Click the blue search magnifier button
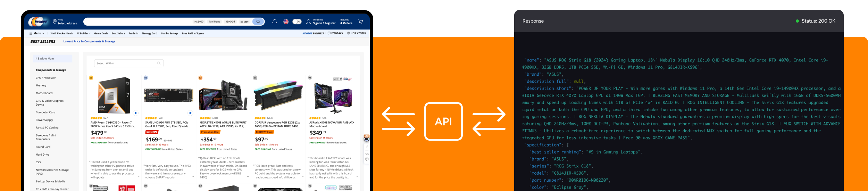 258,22
